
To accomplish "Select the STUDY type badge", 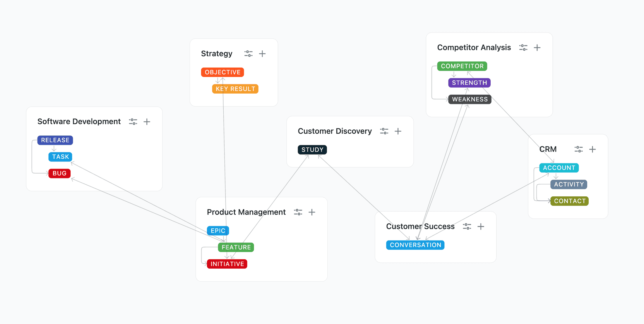I will pos(312,150).
